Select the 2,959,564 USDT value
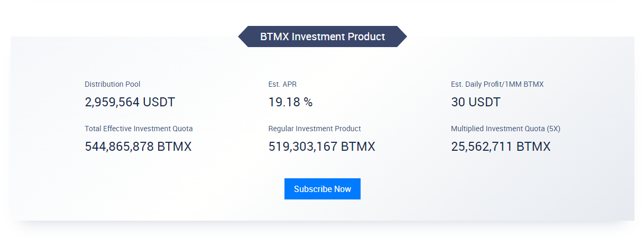 tap(130, 102)
